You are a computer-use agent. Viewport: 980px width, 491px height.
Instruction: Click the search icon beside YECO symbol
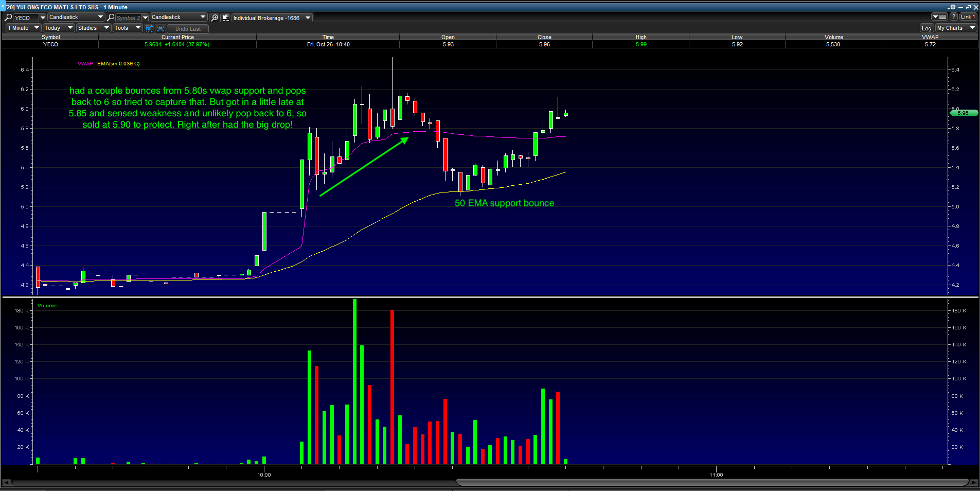(8, 17)
